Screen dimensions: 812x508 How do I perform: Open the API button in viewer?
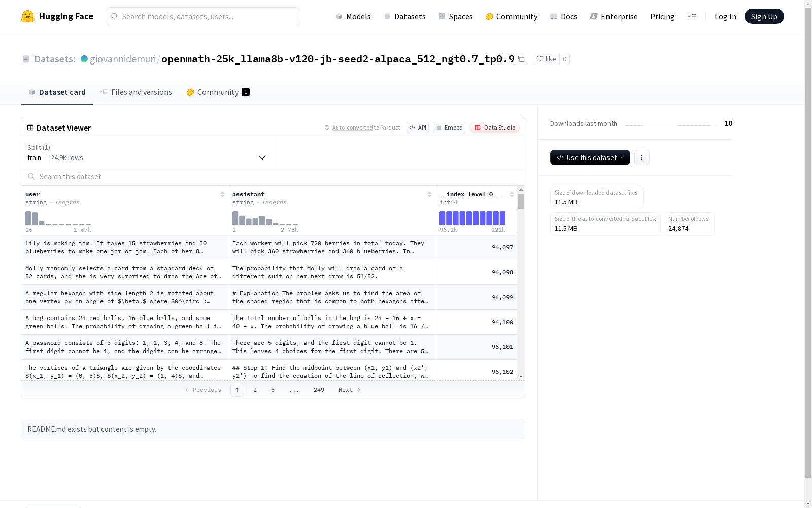point(418,128)
